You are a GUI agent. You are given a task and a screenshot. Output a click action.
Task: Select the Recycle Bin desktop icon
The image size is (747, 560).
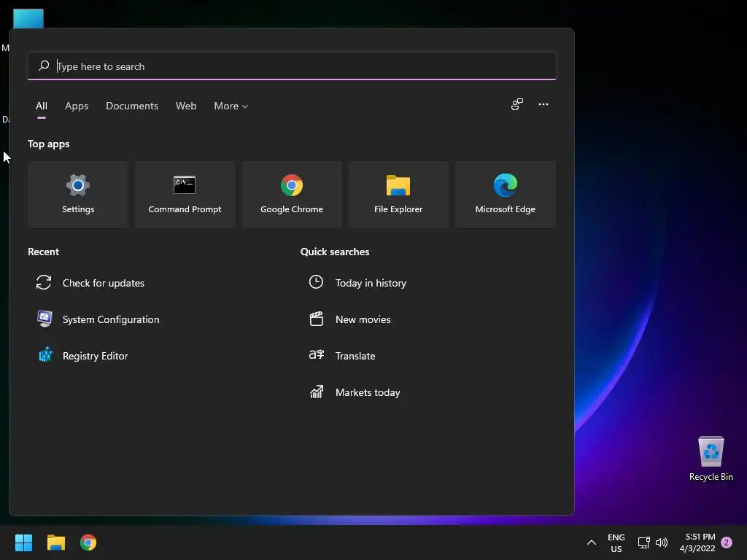711,458
